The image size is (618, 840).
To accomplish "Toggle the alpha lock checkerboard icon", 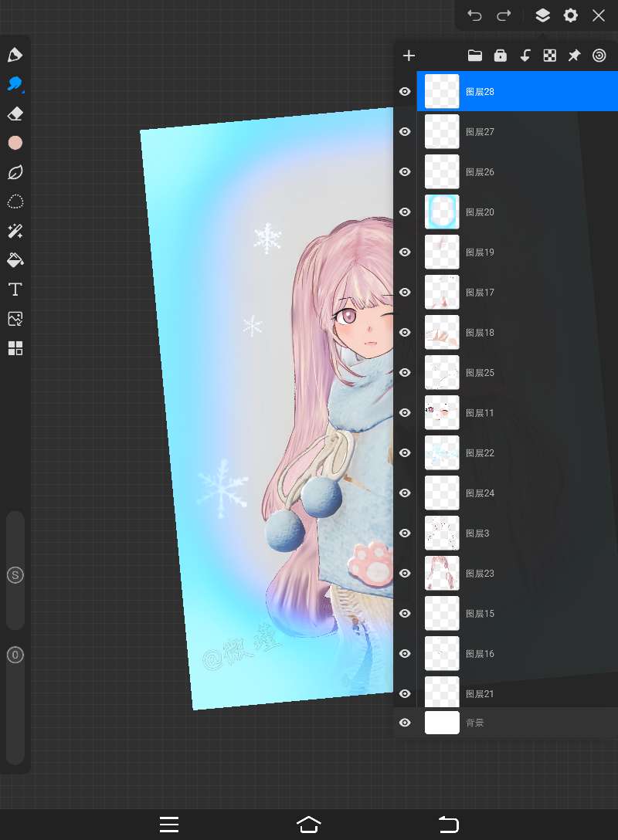I will click(x=549, y=56).
